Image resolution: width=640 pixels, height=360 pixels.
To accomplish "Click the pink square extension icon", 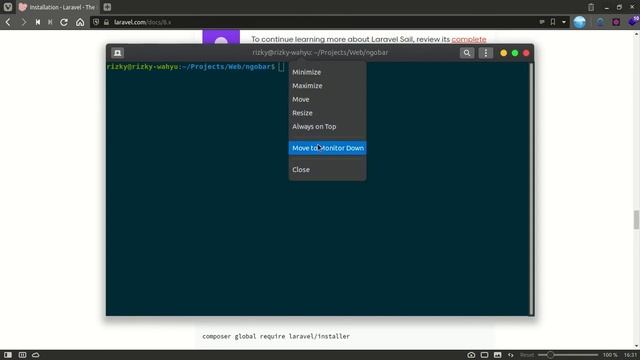I will [x=616, y=22].
